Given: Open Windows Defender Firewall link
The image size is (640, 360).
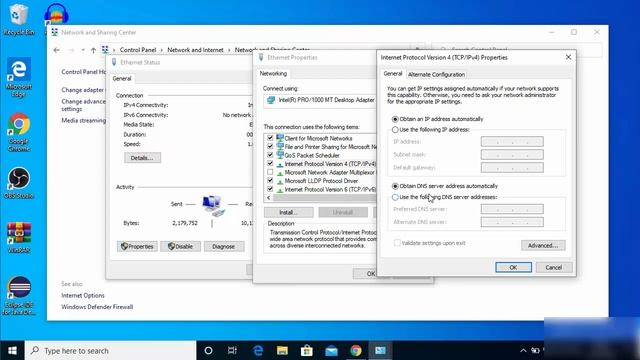Looking at the screenshot, I should (x=97, y=307).
